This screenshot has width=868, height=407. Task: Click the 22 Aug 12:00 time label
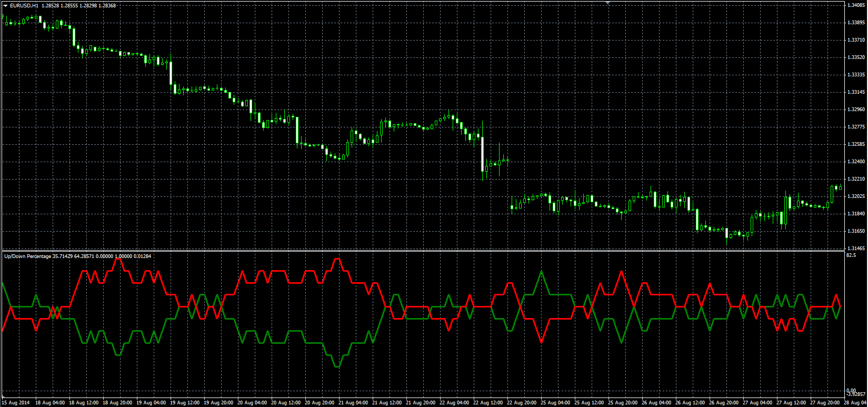click(x=488, y=403)
